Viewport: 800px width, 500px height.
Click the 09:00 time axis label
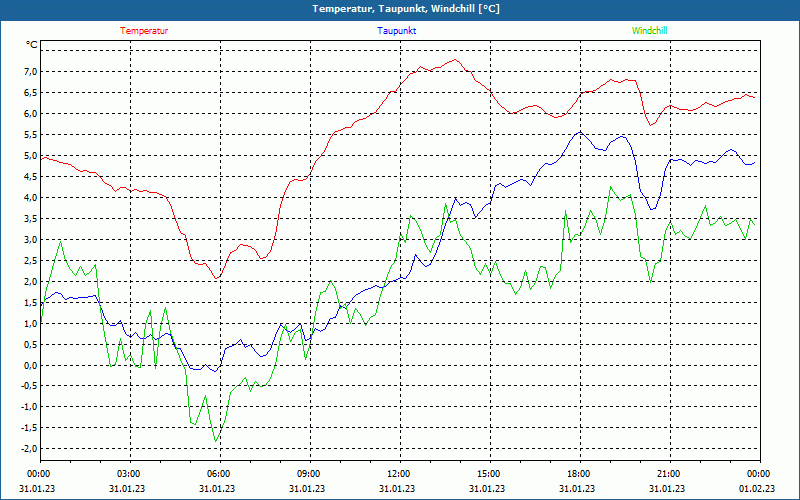310,474
